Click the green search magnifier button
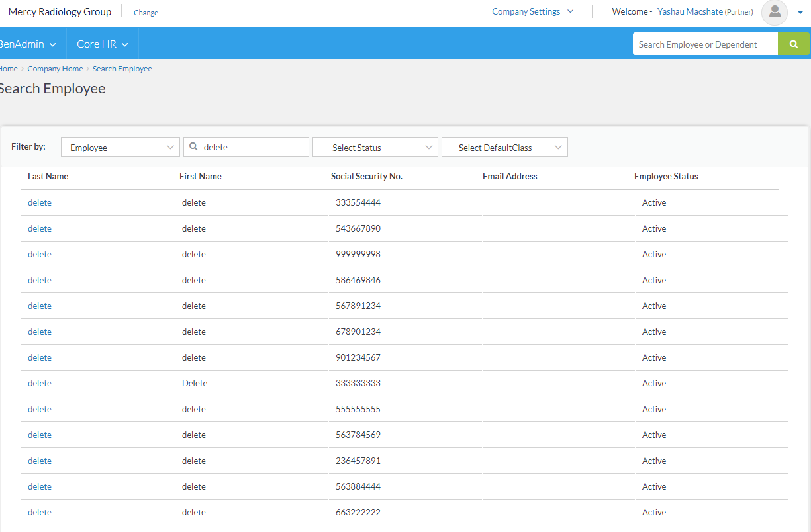Viewport: 811px width, 532px height. pyautogui.click(x=793, y=44)
